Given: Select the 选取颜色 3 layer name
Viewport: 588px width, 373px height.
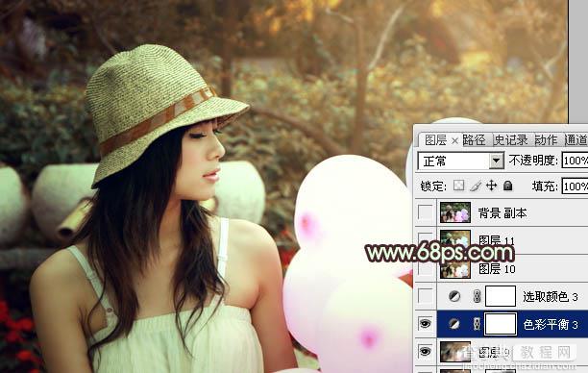Looking at the screenshot, I should click(551, 297).
